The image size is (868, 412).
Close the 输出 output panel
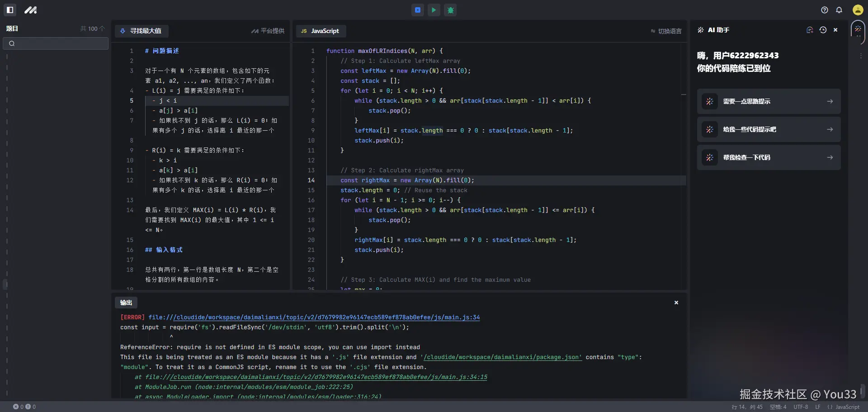click(676, 303)
